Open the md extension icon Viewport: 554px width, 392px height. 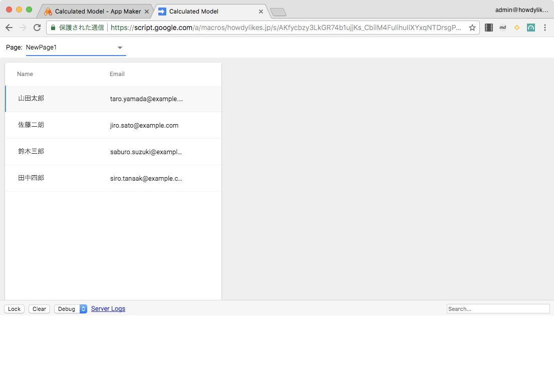click(503, 28)
